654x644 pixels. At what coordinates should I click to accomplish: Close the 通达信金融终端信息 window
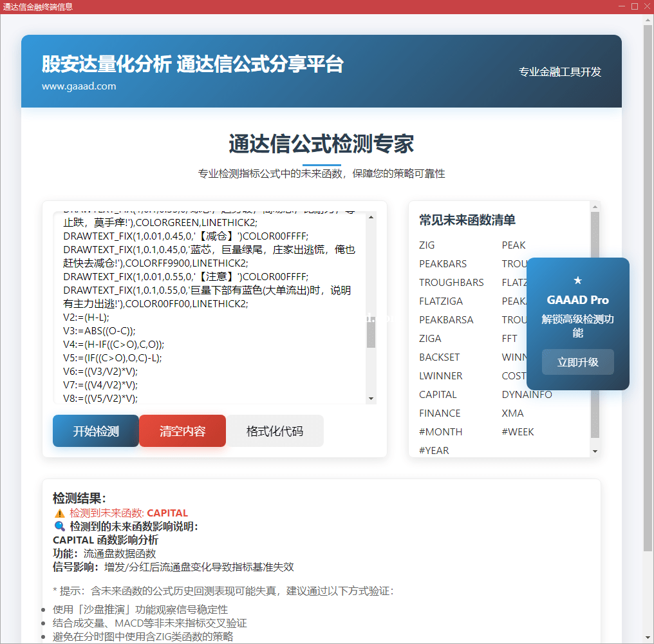click(x=647, y=6)
